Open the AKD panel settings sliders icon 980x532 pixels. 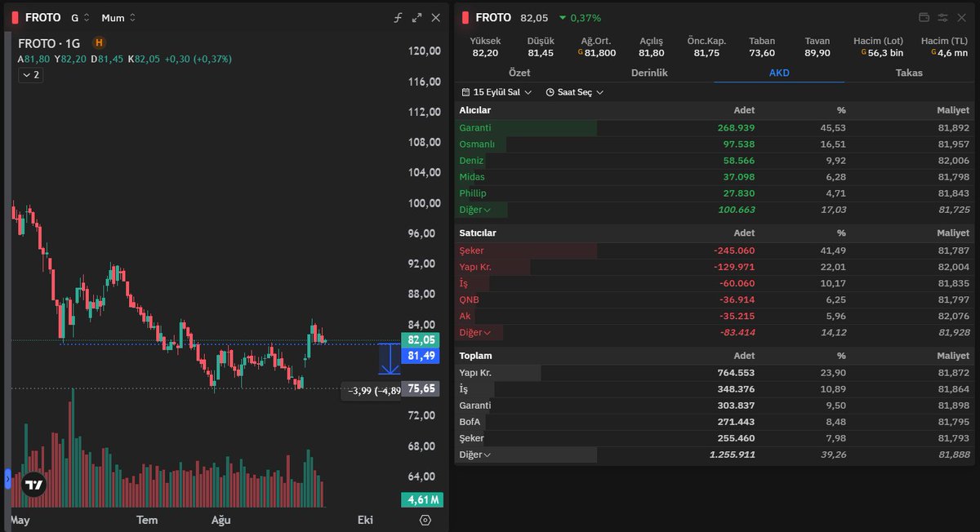coord(942,17)
